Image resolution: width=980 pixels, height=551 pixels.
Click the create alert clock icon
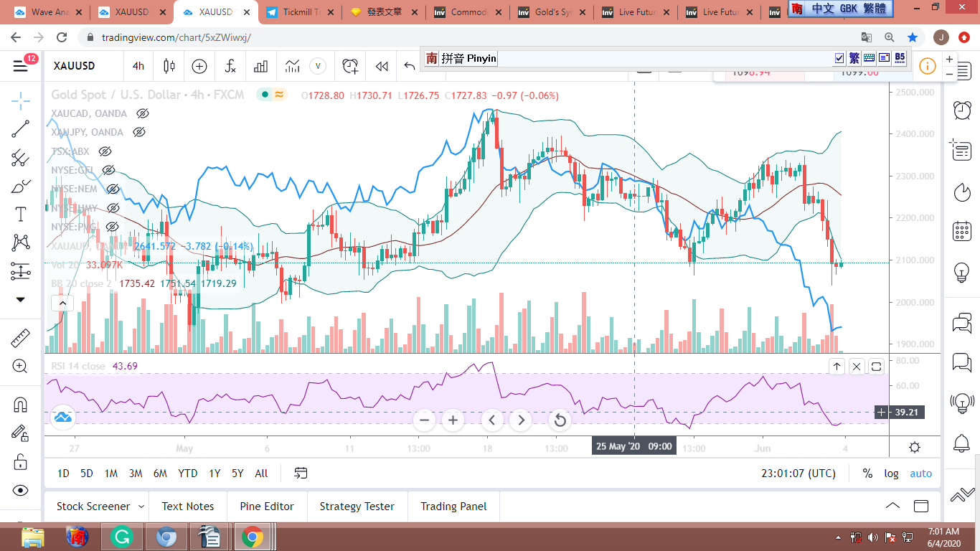(x=350, y=66)
